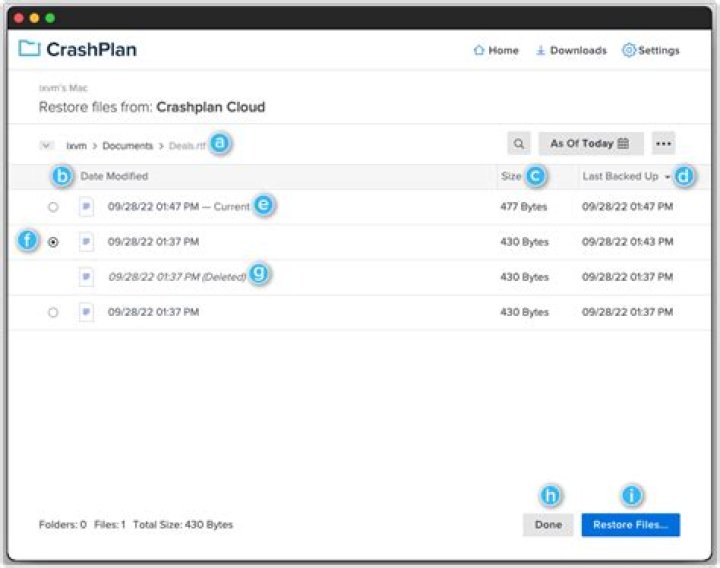Viewport: 720px width, 568px height.
Task: Navigate to Documents in the breadcrumb
Action: coord(127,146)
